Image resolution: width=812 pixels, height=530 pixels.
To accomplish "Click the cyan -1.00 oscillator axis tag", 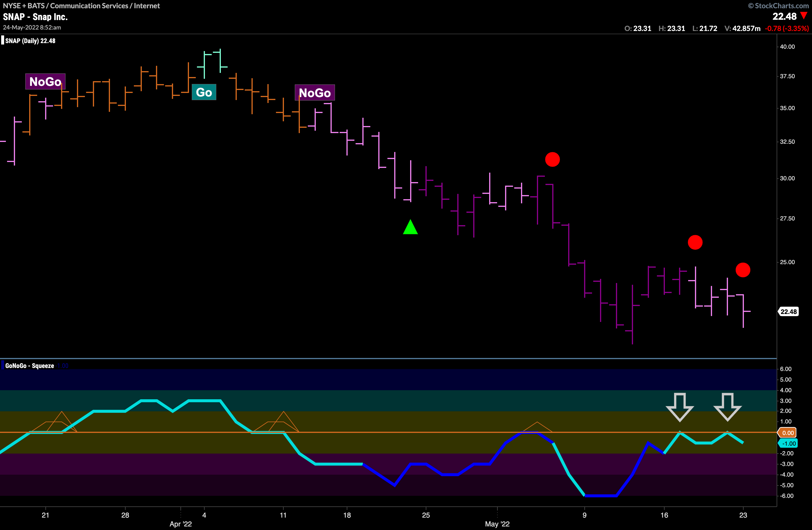I will pyautogui.click(x=788, y=443).
